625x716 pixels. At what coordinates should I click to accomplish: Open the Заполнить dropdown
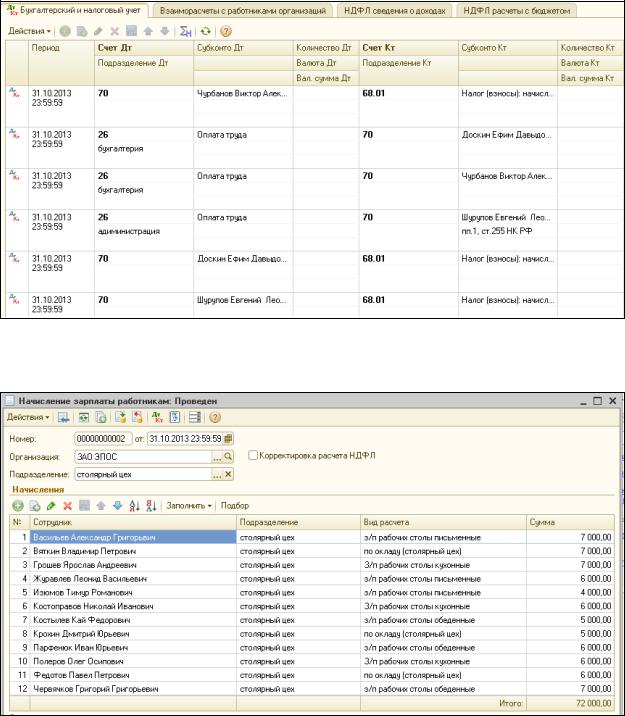click(189, 506)
